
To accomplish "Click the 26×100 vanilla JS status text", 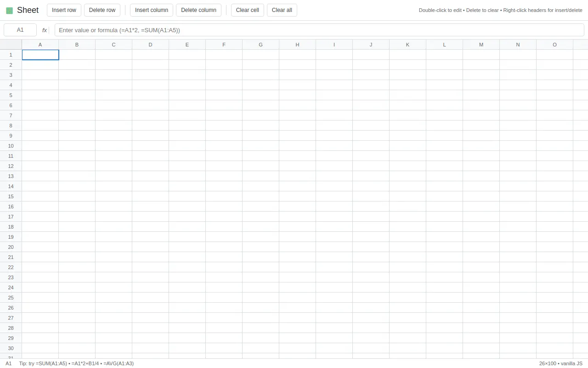I will point(561,363).
